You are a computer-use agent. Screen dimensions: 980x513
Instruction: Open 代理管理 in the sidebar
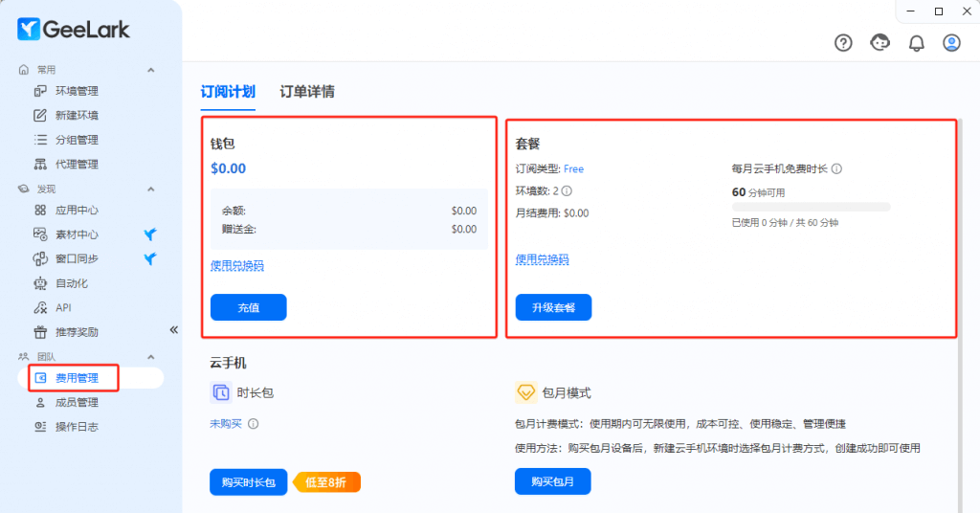77,164
